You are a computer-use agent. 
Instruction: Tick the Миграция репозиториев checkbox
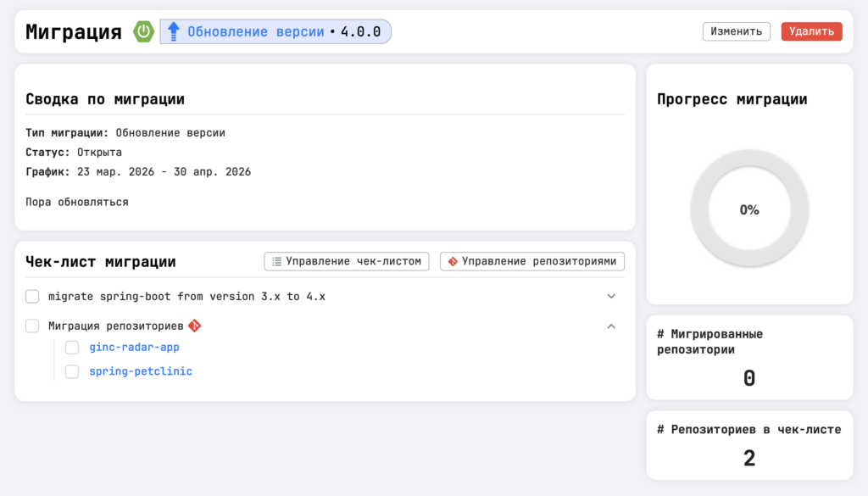click(x=32, y=326)
